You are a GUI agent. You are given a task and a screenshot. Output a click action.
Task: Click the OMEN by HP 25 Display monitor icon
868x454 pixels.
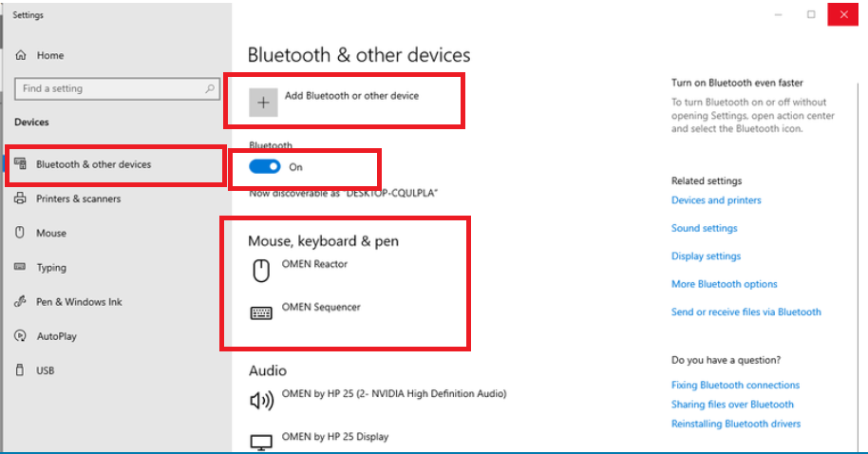pyautogui.click(x=261, y=442)
